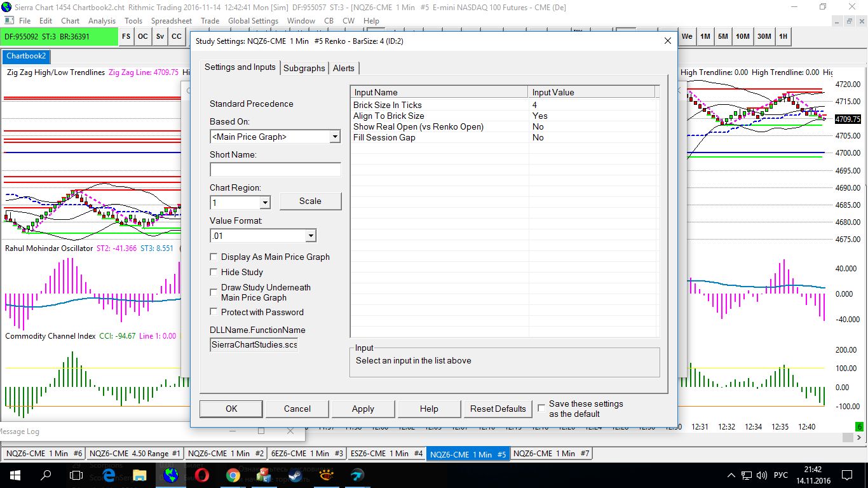The image size is (868, 488).
Task: Launch Microsoft Edge from the taskbar
Action: 108,475
